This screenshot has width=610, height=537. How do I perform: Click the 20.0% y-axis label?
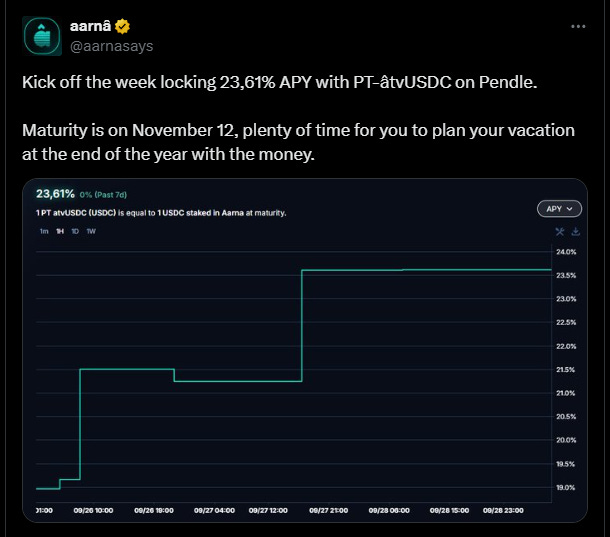[x=566, y=440]
